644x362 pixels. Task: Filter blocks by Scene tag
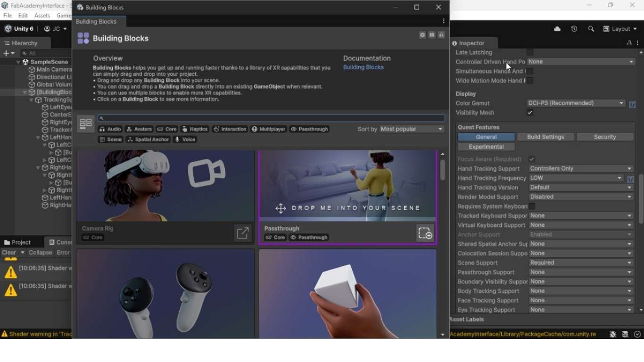pyautogui.click(x=111, y=140)
